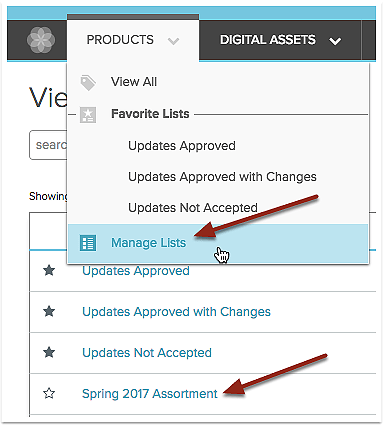Click the Manage Lists grid icon
Viewport: 383px width, 425px height.
pos(88,243)
